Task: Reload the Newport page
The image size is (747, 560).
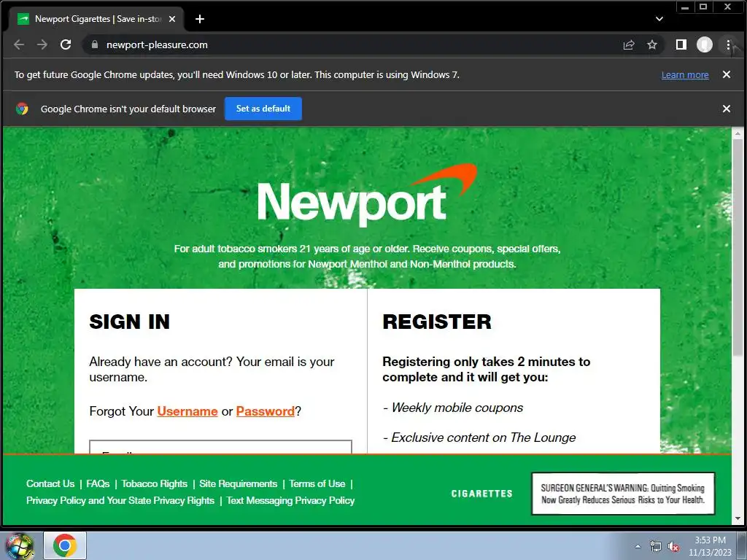Action: tap(66, 44)
